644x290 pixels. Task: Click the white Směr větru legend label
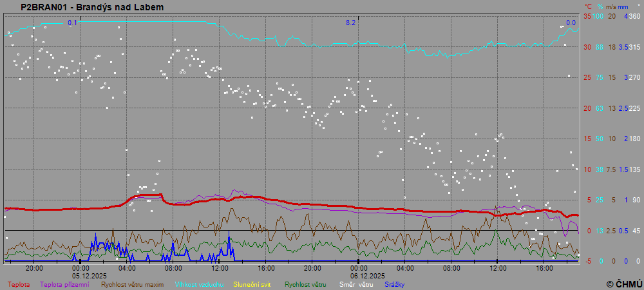tap(356, 284)
